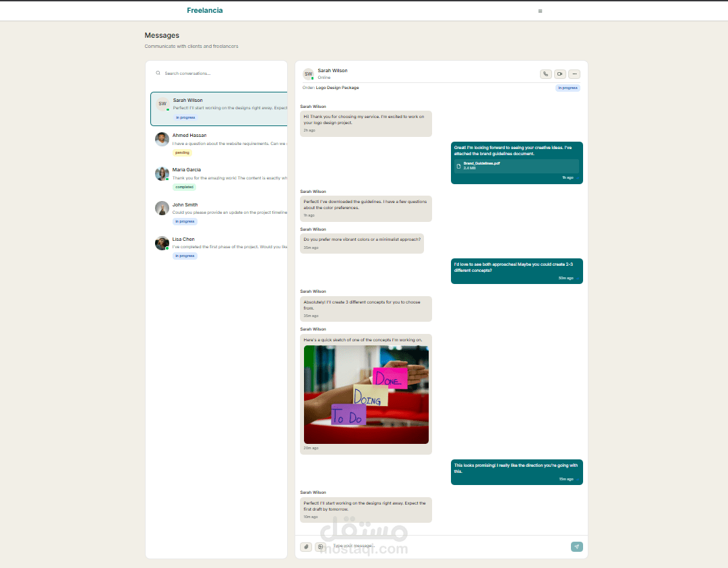Click the 'Hi! Thank you for choosing my service' message

click(x=366, y=123)
